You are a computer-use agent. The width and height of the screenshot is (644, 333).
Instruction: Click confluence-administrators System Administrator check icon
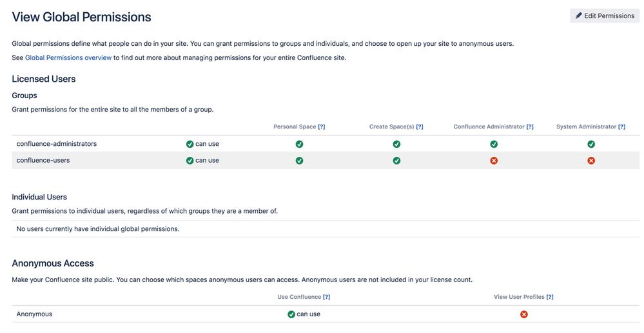tap(591, 144)
